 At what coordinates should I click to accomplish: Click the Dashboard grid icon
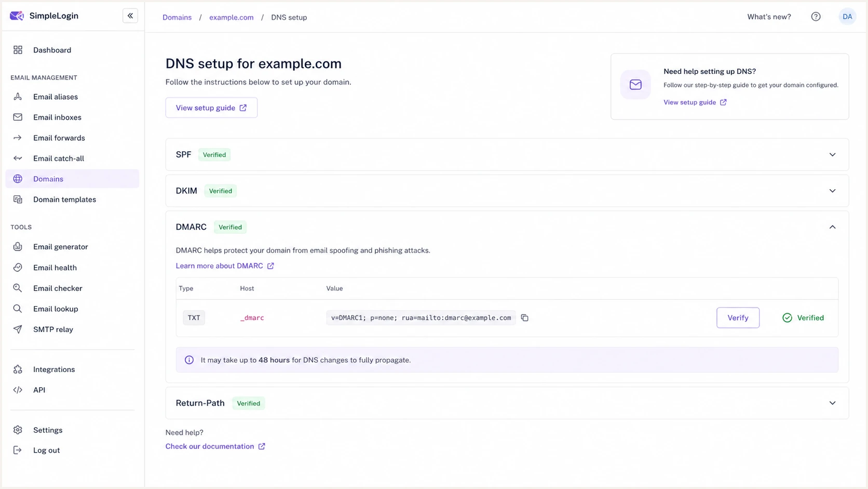18,50
